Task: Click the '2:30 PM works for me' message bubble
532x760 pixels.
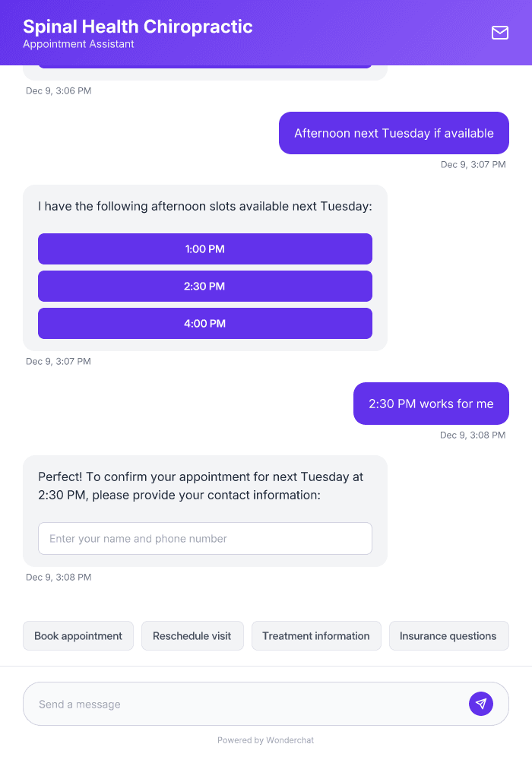Action: 431,404
